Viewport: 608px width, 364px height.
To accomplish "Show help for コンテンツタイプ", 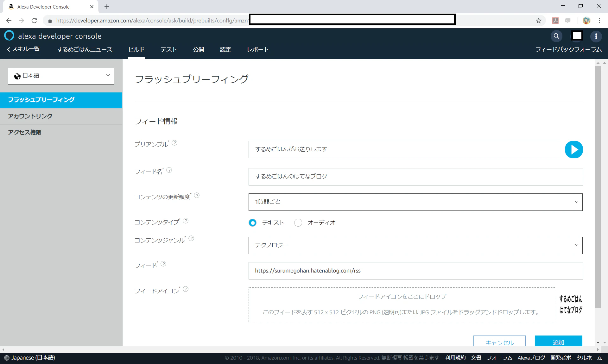I will click(186, 221).
